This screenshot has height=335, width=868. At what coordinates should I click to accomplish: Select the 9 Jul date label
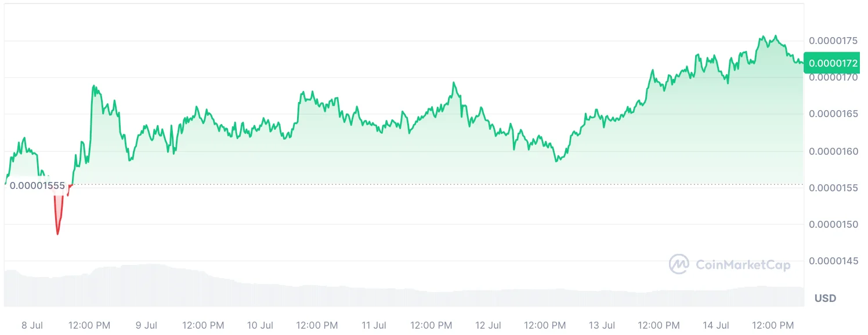pos(146,325)
